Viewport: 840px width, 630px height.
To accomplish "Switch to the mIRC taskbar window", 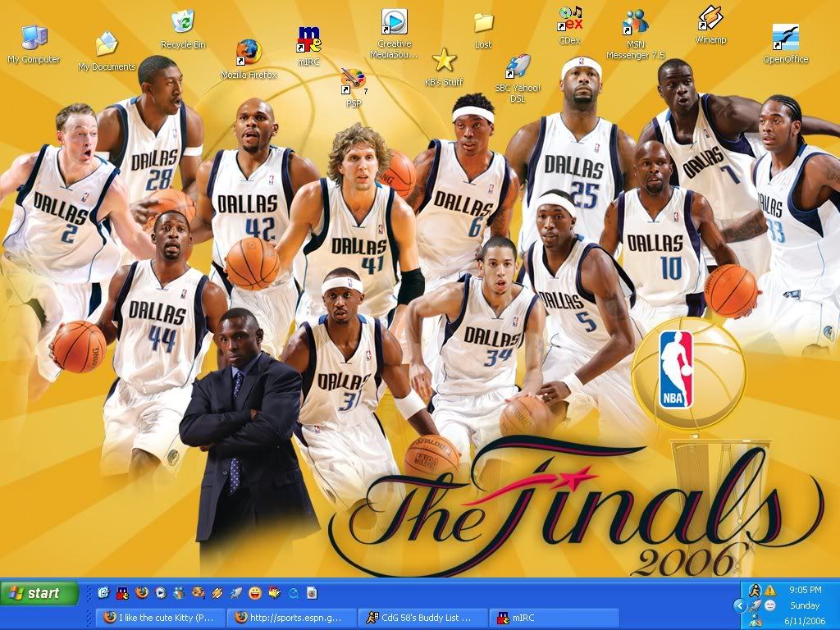I will click(x=555, y=618).
